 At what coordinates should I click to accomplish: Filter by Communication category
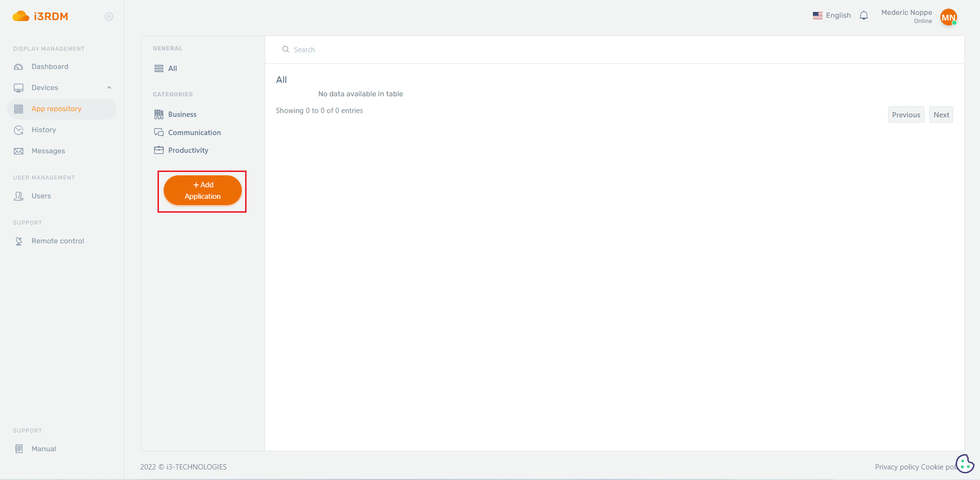pos(194,133)
